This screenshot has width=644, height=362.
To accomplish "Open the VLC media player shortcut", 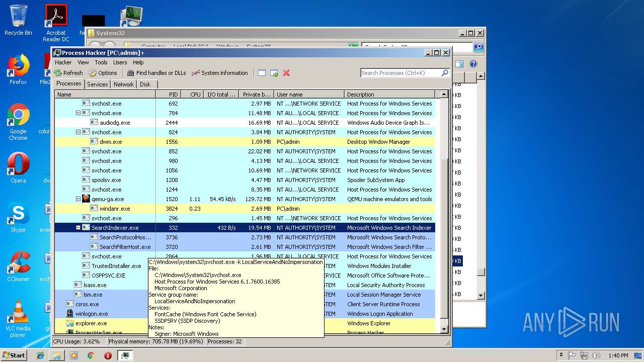I will coord(18,319).
